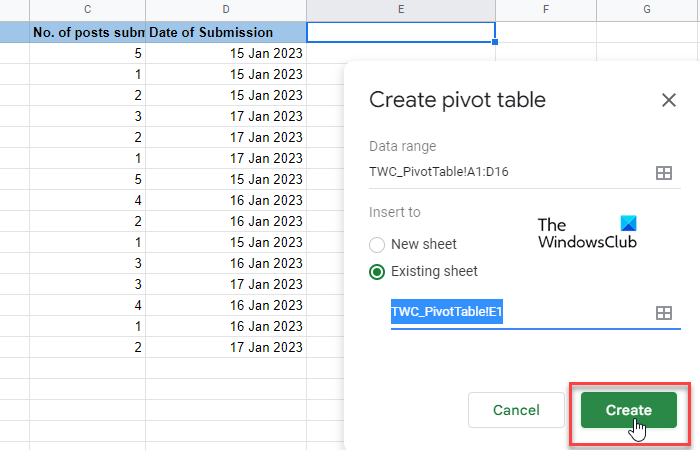Select column E header
This screenshot has height=450, width=700.
click(401, 10)
